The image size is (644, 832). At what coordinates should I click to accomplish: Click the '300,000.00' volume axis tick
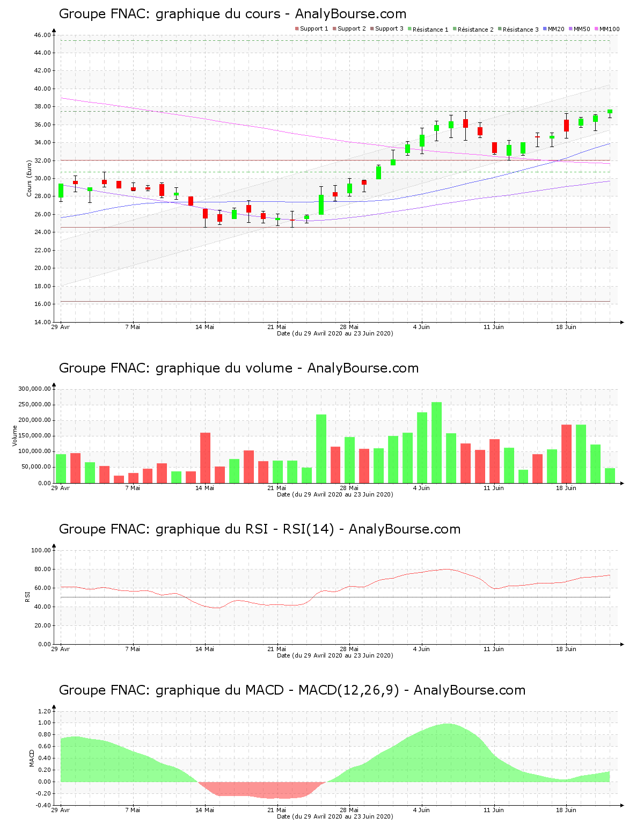(34, 389)
